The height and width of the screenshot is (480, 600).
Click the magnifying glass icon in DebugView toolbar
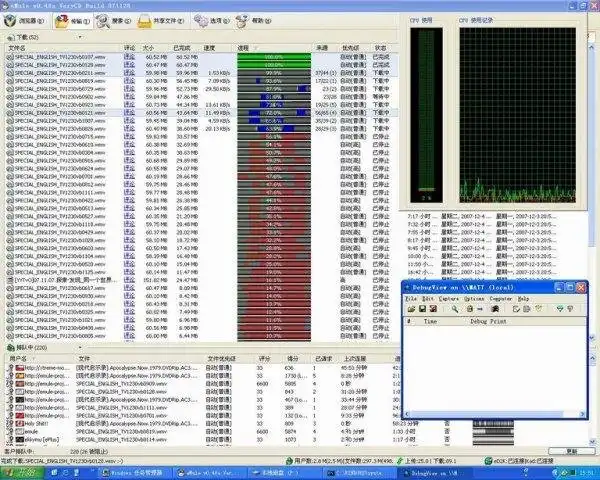[455, 309]
